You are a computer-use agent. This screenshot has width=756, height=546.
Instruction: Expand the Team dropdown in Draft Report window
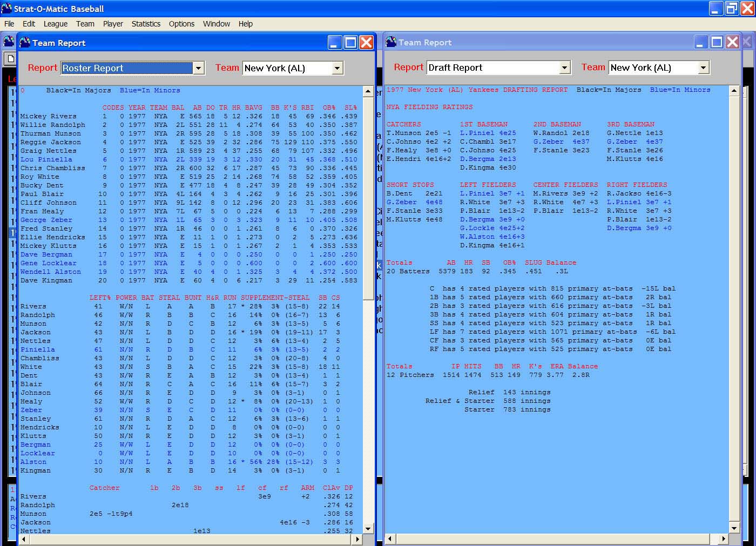point(703,68)
